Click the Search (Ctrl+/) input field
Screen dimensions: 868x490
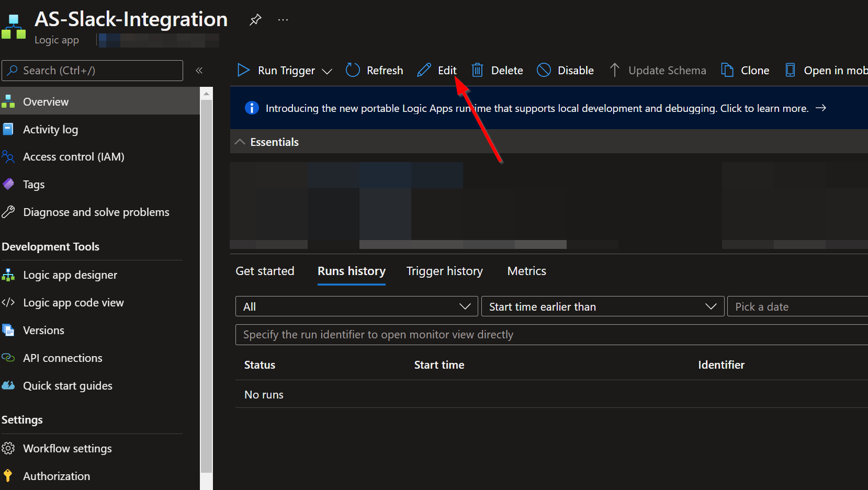click(x=93, y=71)
